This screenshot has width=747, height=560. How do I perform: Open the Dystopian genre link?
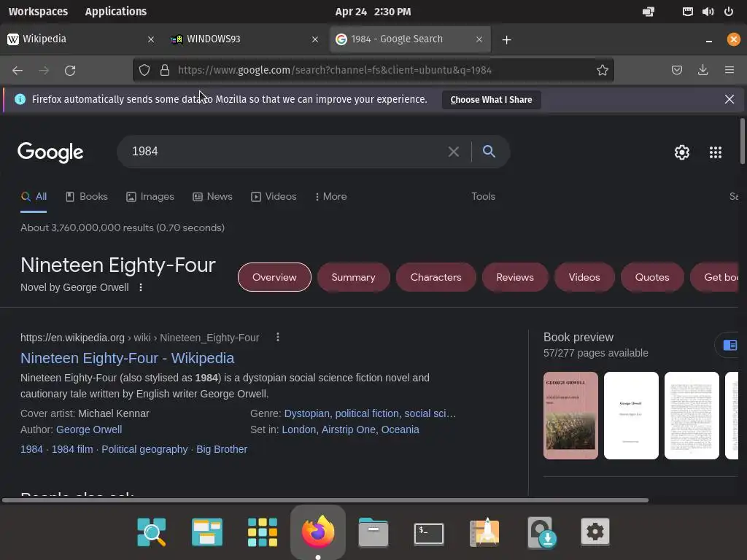point(307,413)
